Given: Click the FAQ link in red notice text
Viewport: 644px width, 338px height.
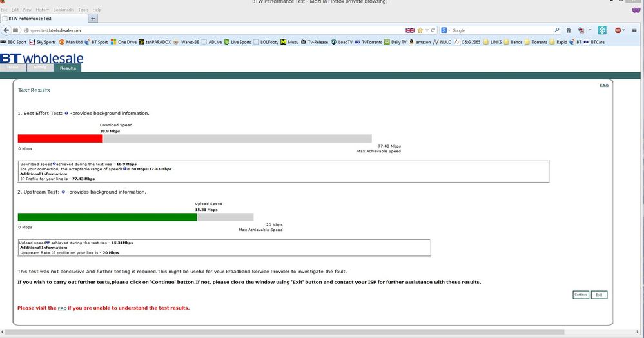Looking at the screenshot, I should 62,308.
